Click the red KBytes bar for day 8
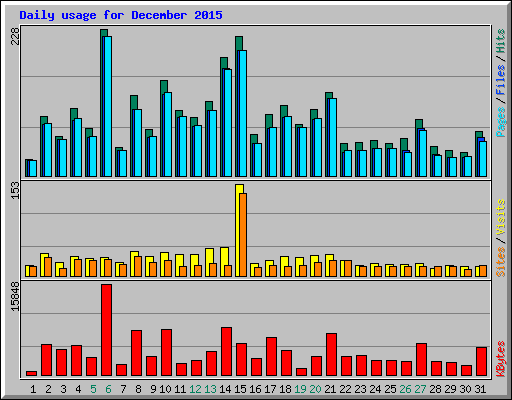 point(137,353)
